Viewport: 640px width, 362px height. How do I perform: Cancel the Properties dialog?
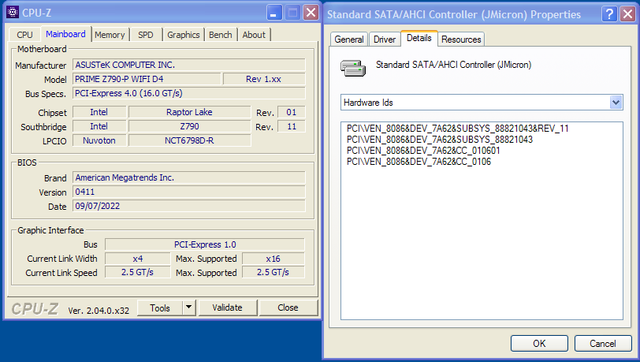click(602, 343)
